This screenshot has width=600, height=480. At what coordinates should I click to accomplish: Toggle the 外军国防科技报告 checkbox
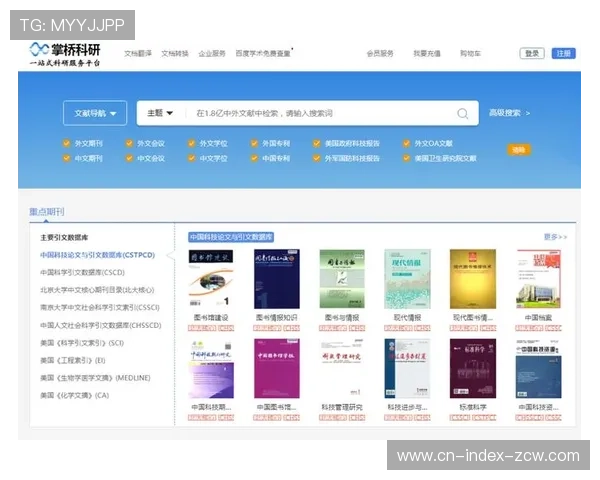[316, 158]
